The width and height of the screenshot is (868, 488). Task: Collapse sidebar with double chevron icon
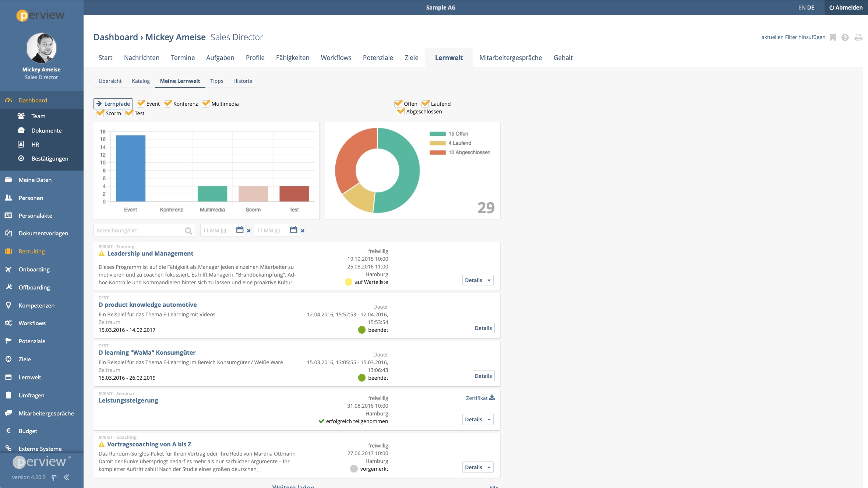(67, 477)
